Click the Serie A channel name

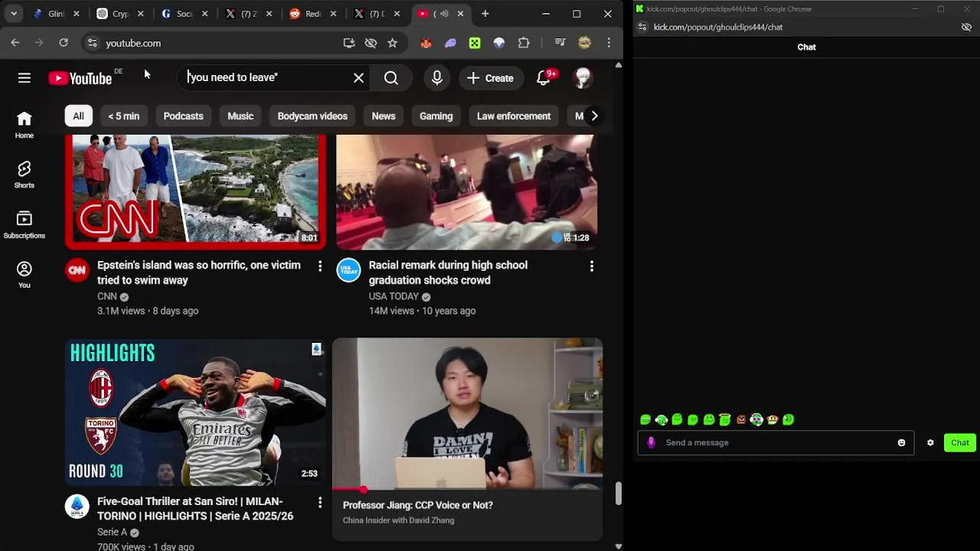click(113, 533)
